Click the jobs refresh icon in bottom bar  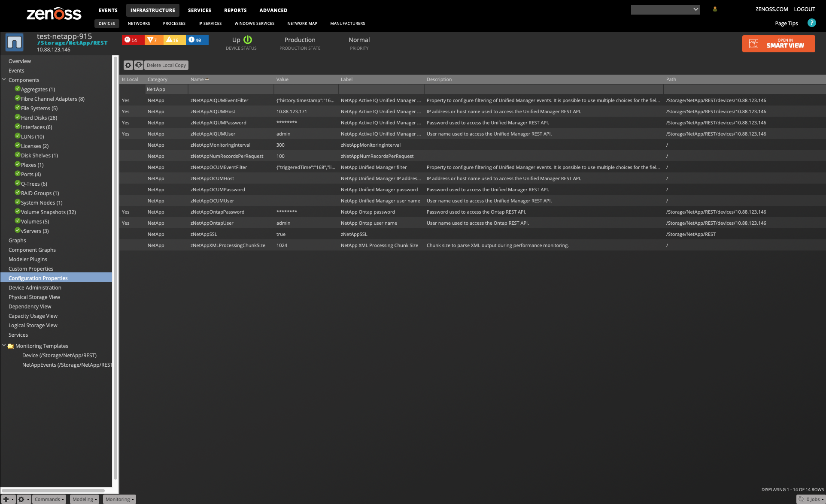(x=801, y=499)
